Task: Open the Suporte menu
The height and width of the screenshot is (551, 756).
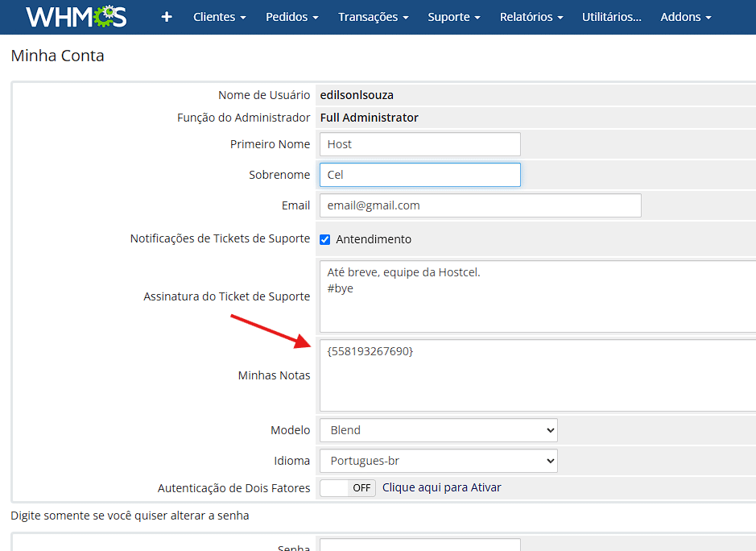Action: tap(453, 17)
